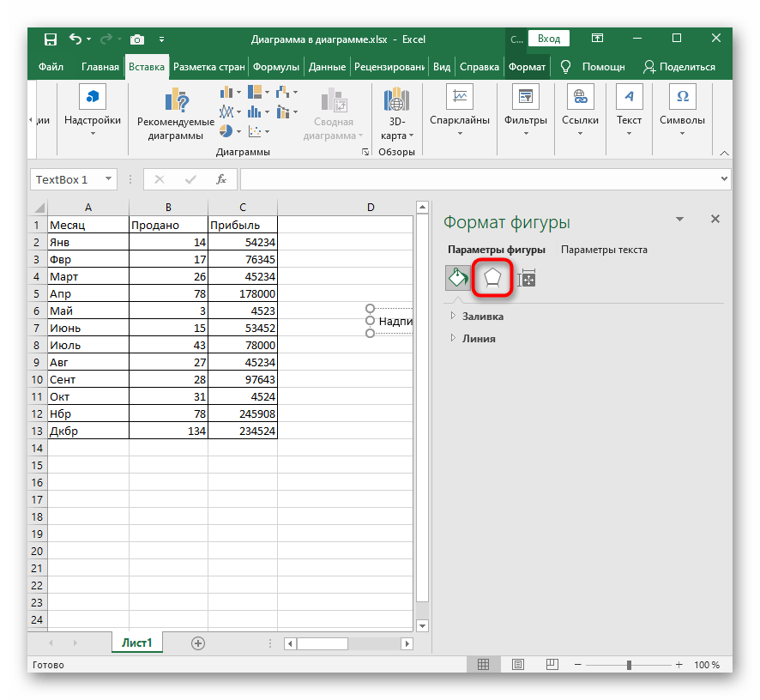Viewport: 760px width, 700px height.
Task: Open the Links (Ссылки) group
Action: click(x=580, y=111)
